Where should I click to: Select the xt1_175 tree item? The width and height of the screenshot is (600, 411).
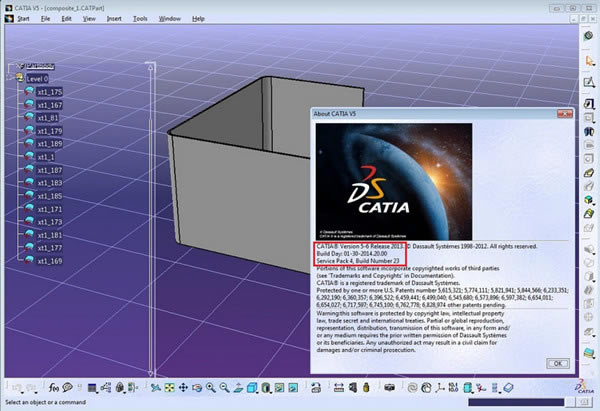[x=49, y=92]
